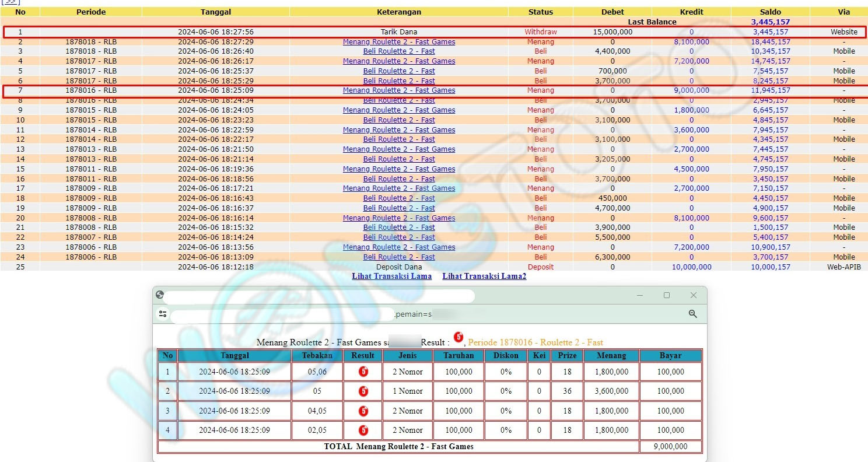Viewport: 868px width, 462px height.
Task: Open Beli Roulette 2 link for period 1878006
Action: 399,257
